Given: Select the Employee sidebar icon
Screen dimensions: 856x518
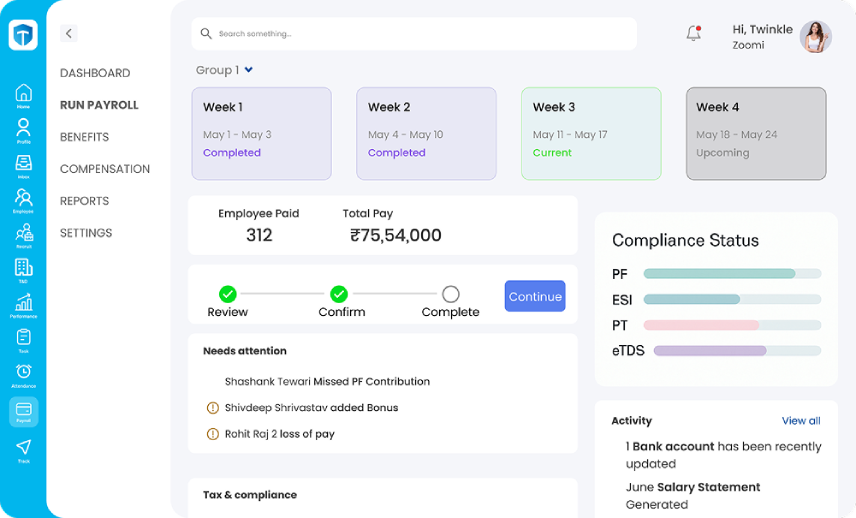Looking at the screenshot, I should [x=23, y=199].
